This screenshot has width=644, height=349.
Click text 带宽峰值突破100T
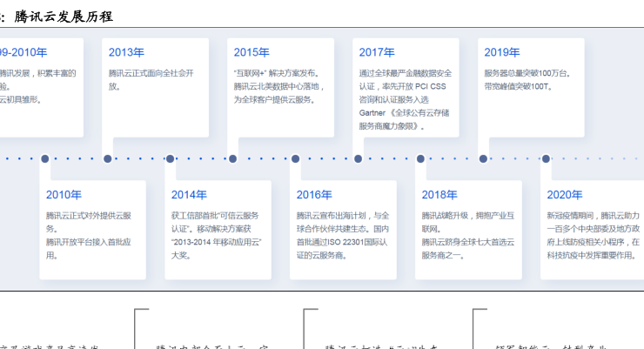(519, 86)
